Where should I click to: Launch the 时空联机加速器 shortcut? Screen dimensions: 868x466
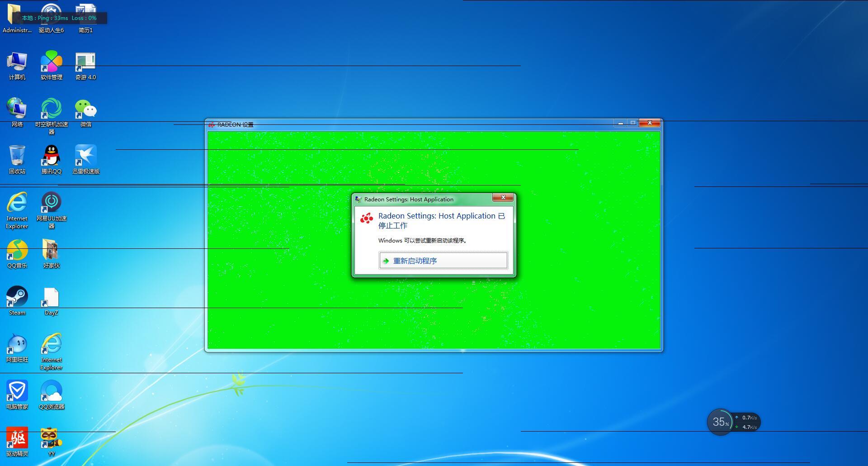click(x=51, y=116)
